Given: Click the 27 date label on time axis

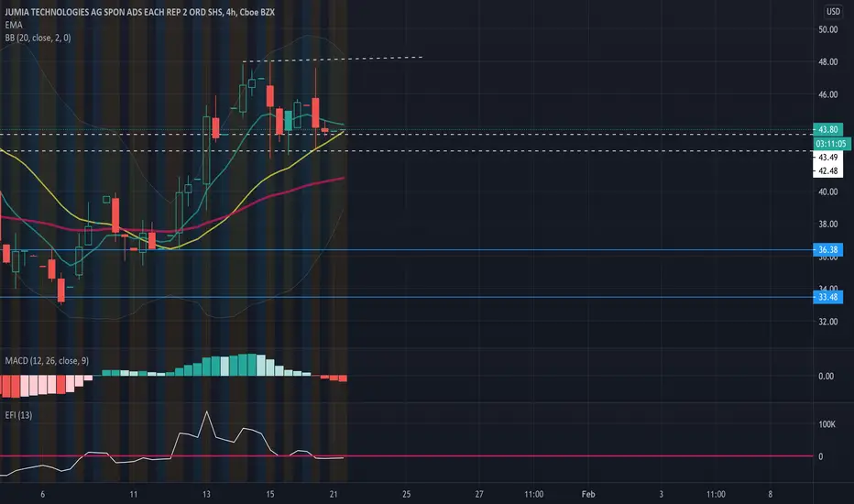Looking at the screenshot, I should pyautogui.click(x=479, y=494).
